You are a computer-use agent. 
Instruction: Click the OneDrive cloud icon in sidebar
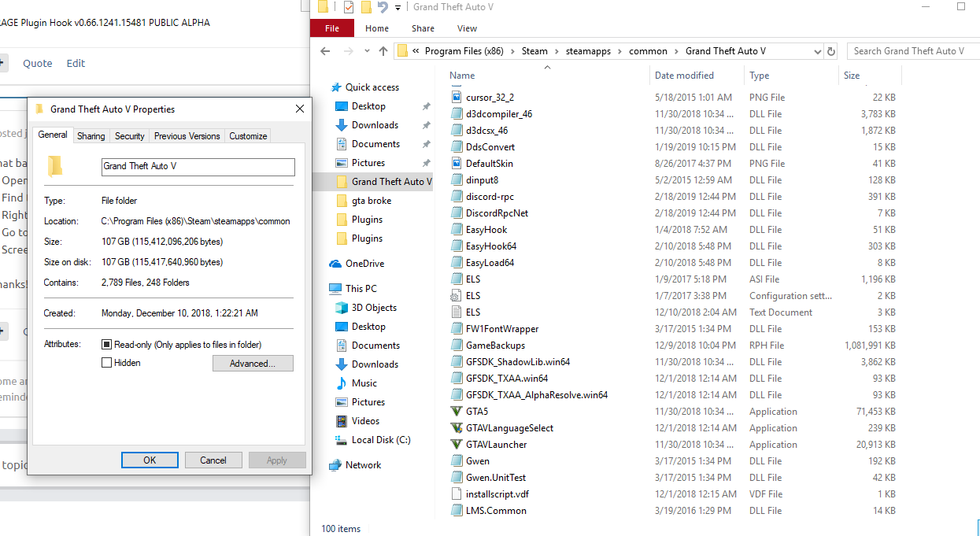[x=335, y=264]
